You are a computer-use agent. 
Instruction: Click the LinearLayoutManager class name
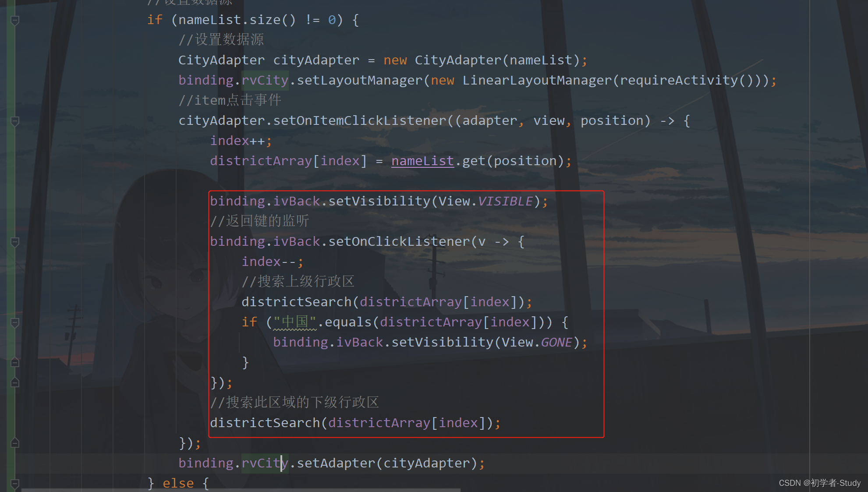(537, 81)
